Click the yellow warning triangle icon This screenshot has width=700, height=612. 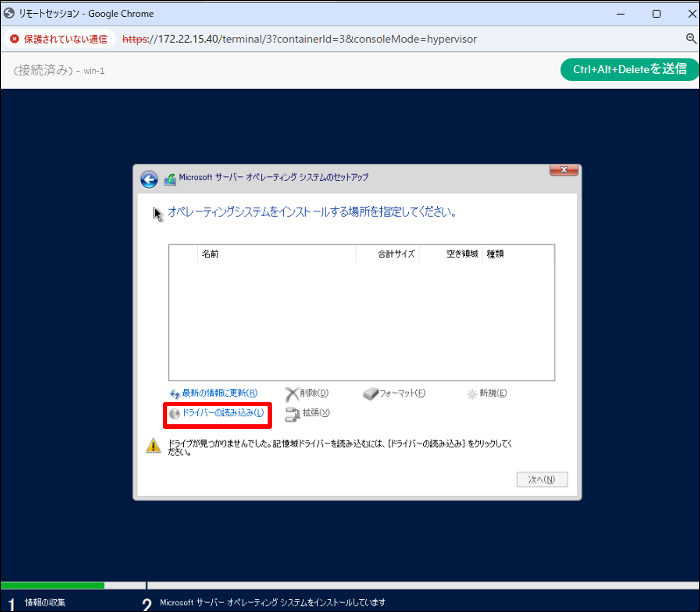pyautogui.click(x=153, y=446)
